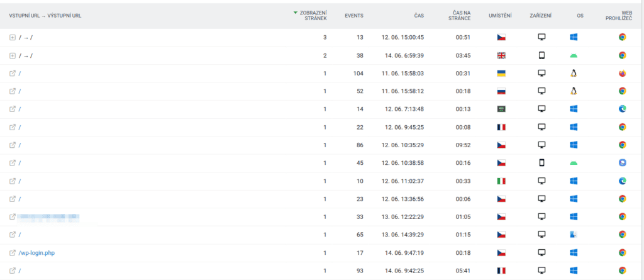Click Linux penguin icon in Ukraine row
The width and height of the screenshot is (644, 280).
[x=573, y=74]
